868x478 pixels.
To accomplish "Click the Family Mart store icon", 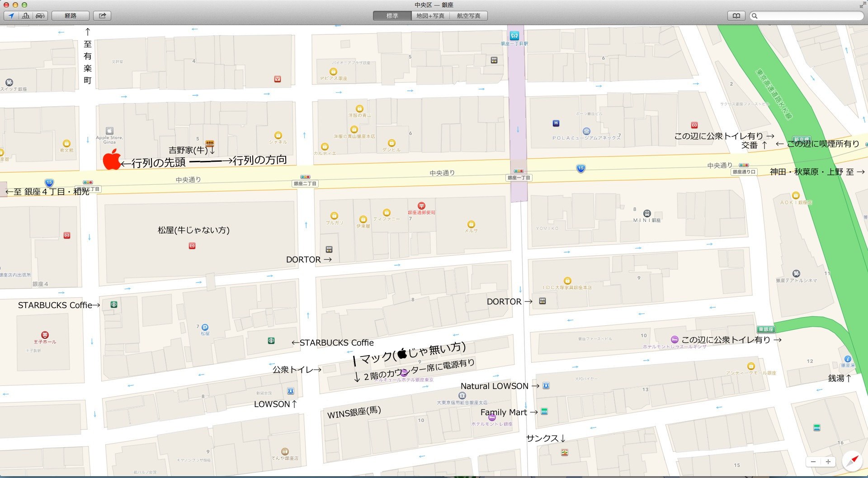I will [x=544, y=411].
